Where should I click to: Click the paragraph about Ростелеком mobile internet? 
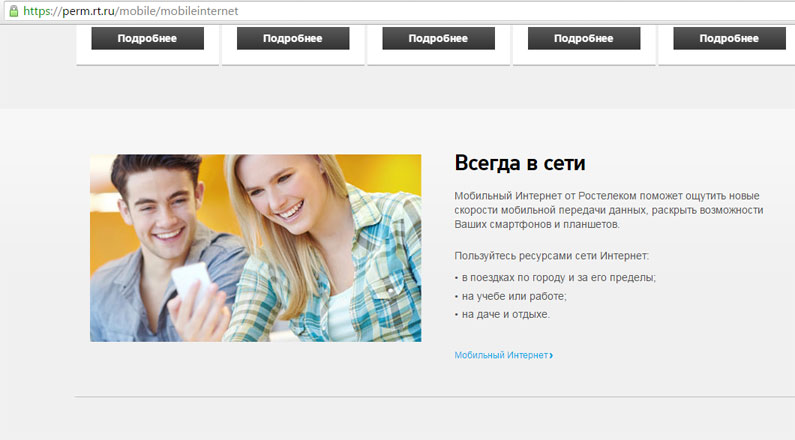608,210
